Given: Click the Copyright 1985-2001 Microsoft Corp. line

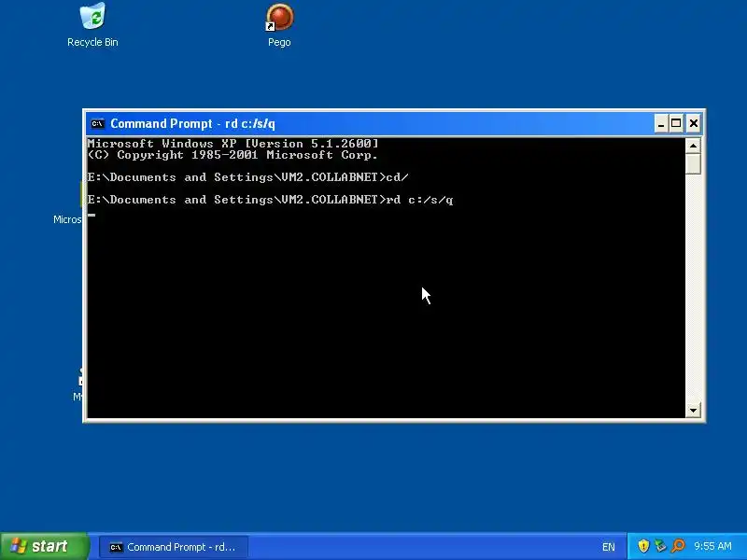Looking at the screenshot, I should (x=233, y=155).
